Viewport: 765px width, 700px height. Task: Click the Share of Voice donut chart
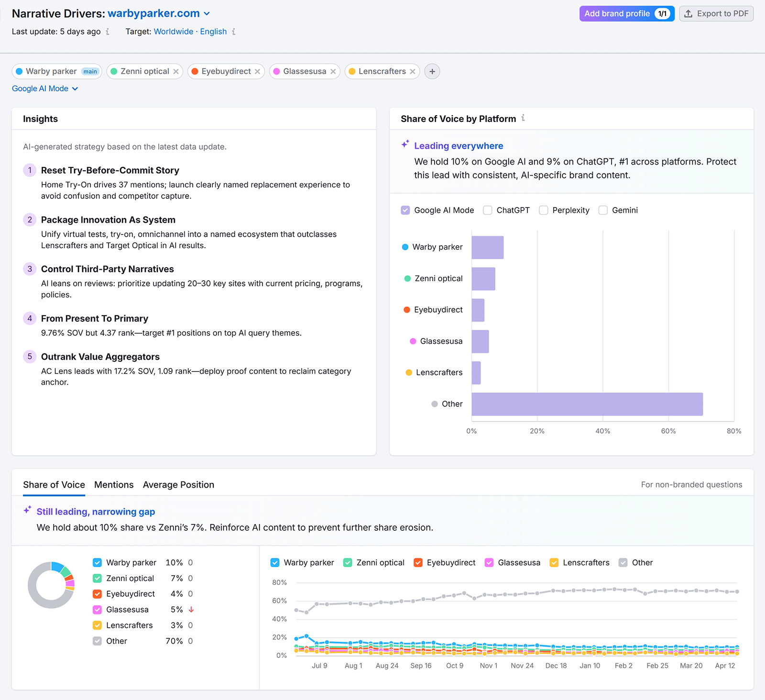coord(51,585)
